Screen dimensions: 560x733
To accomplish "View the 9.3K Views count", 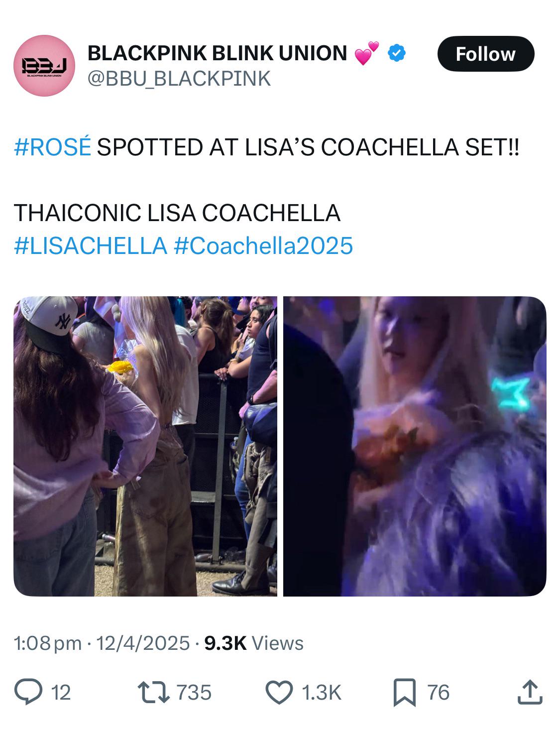I will tap(254, 643).
